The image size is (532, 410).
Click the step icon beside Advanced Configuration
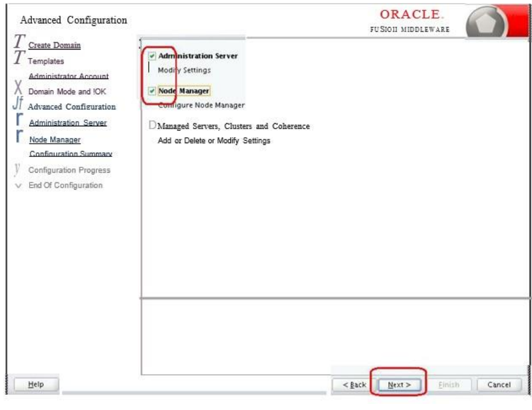pyautogui.click(x=18, y=103)
